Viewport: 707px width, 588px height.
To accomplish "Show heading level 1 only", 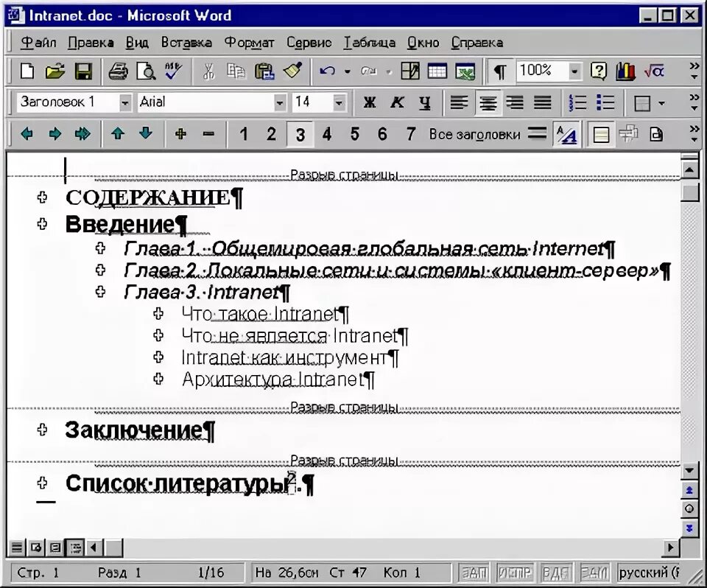I will 244,134.
